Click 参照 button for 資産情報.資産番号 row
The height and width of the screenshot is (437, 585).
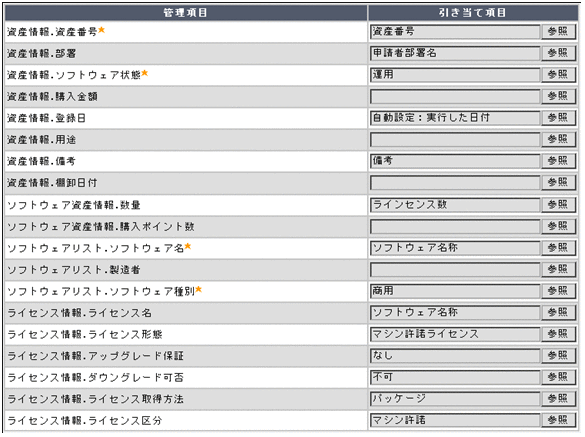[x=558, y=32]
